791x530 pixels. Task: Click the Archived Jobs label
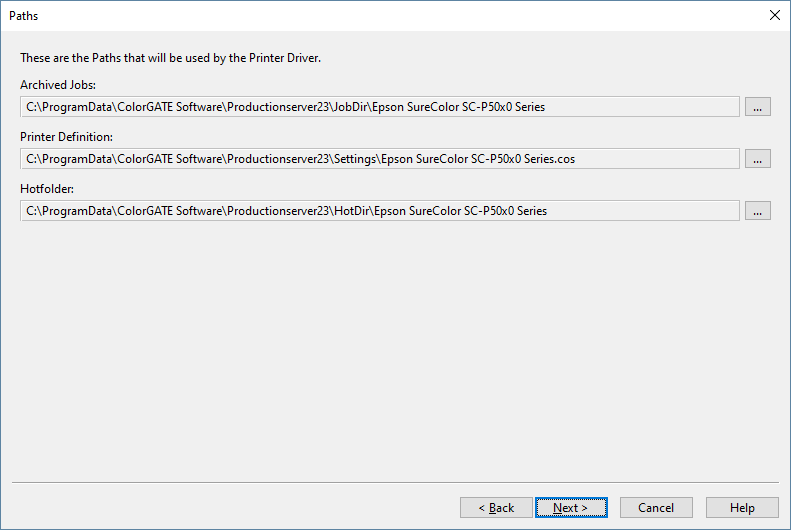click(x=58, y=85)
